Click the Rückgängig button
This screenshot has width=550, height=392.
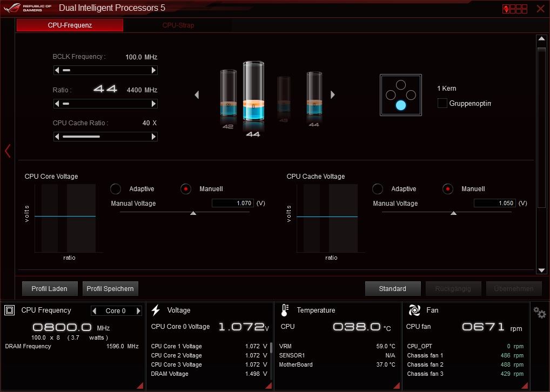453,288
